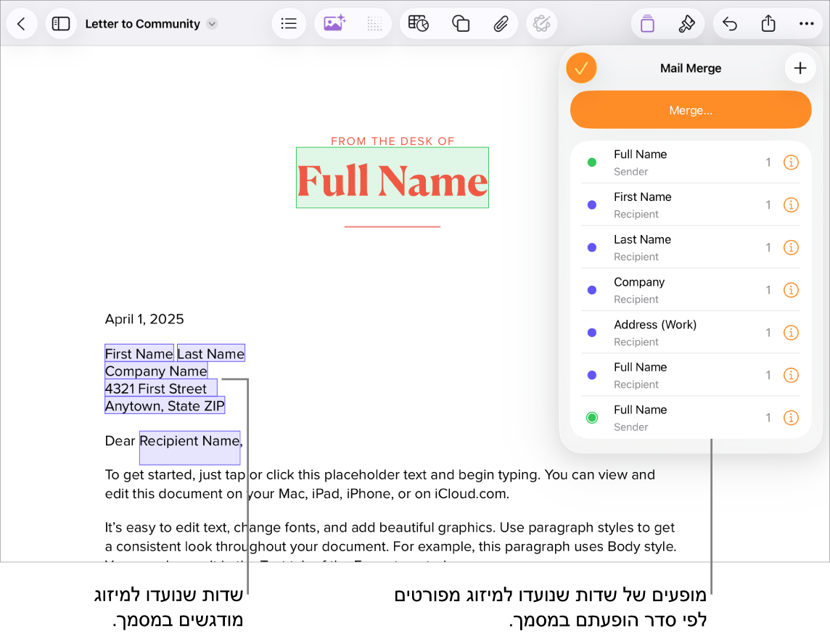Viewport: 830px width, 644px height.
Task: Open formatting options with the brush icon
Action: point(686,23)
